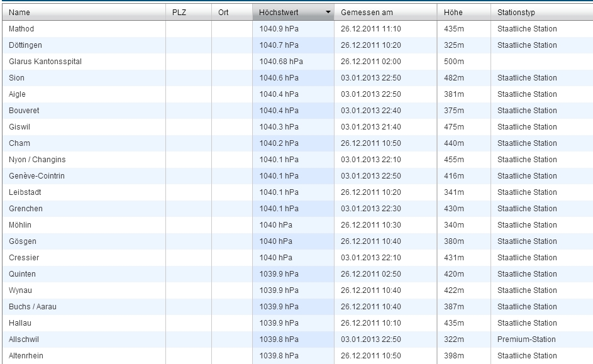Click the date 03.01.2013 22:40
This screenshot has height=364, width=593.
tap(370, 111)
